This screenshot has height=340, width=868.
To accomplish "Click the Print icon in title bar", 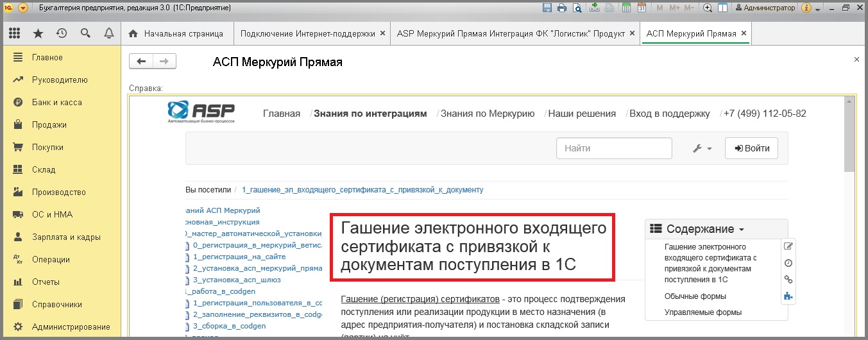I will tap(562, 8).
